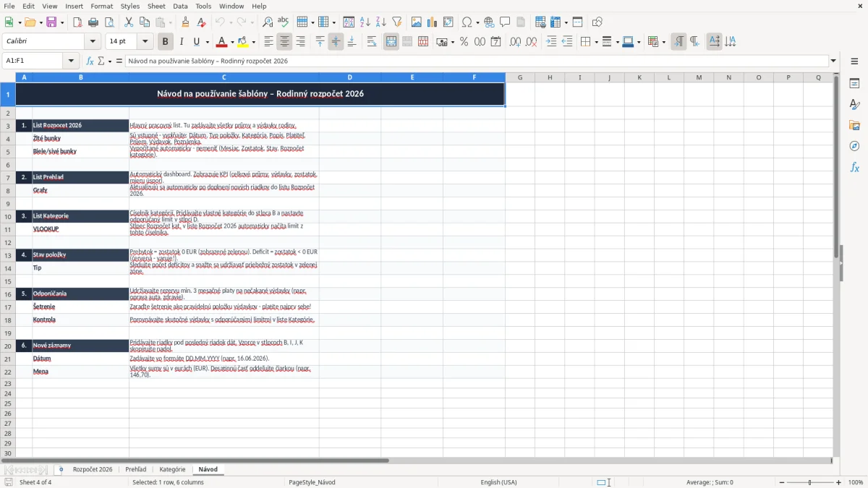Insert Chart from toolbar
Image resolution: width=868 pixels, height=488 pixels.
[x=433, y=22]
